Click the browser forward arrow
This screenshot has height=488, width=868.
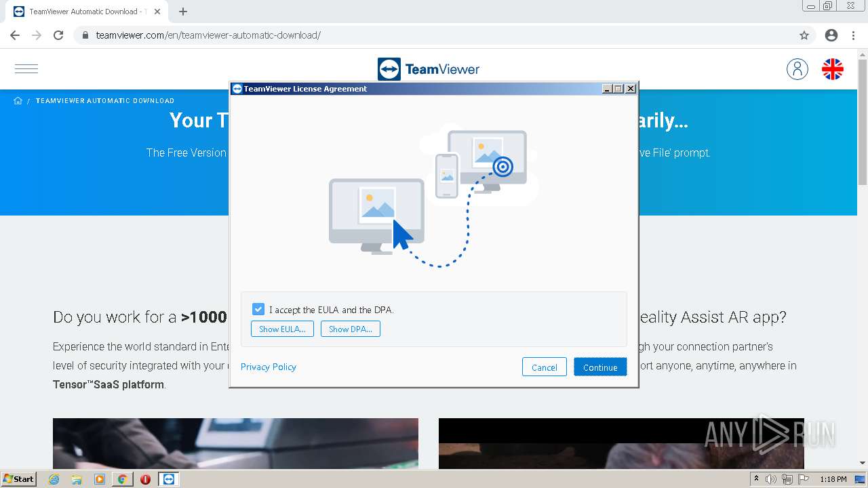click(x=37, y=35)
